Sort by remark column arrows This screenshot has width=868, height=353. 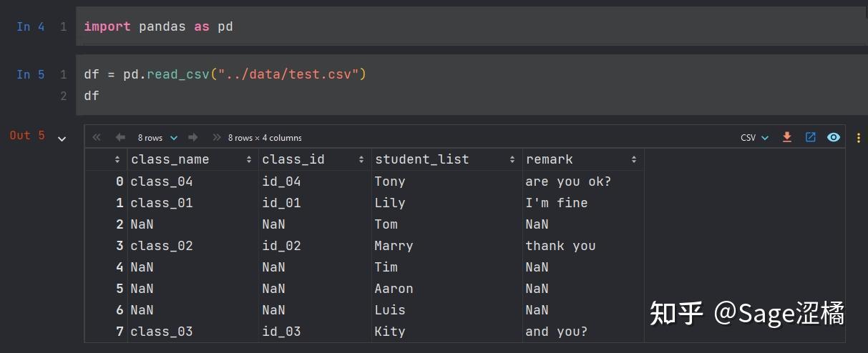coord(634,159)
